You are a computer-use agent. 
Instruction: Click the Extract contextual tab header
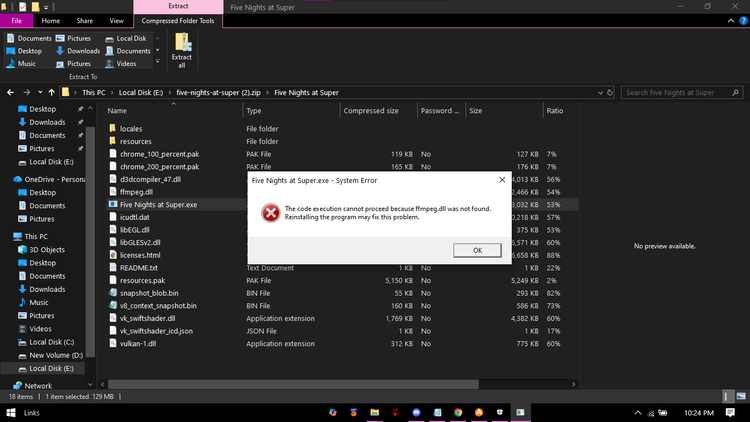(x=178, y=6)
